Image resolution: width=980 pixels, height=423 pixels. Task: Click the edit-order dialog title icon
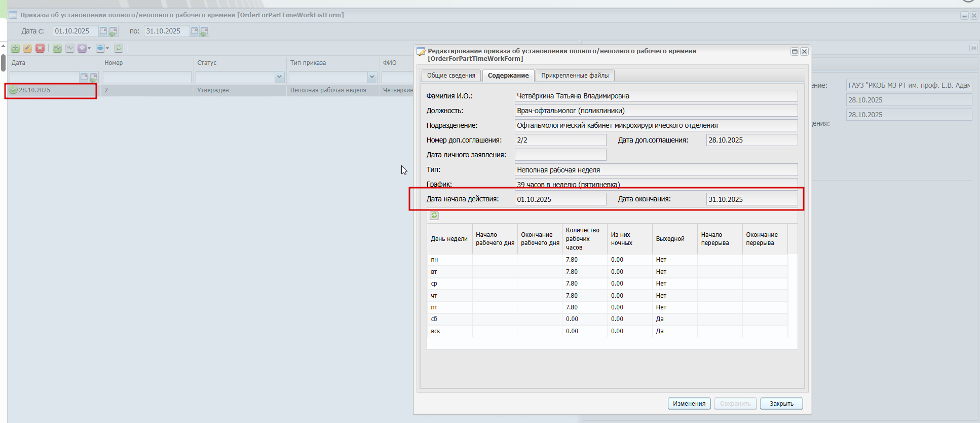point(421,51)
